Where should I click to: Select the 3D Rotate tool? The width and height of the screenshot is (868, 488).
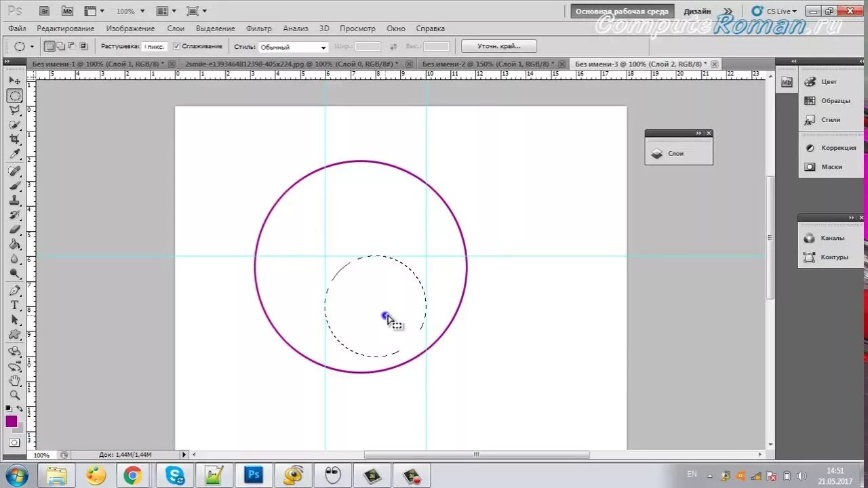coord(14,352)
